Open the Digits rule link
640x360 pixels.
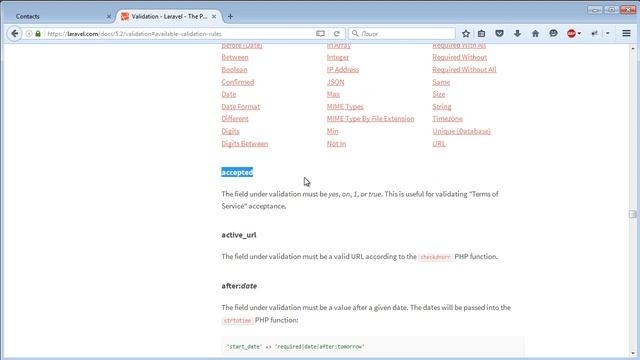230,131
